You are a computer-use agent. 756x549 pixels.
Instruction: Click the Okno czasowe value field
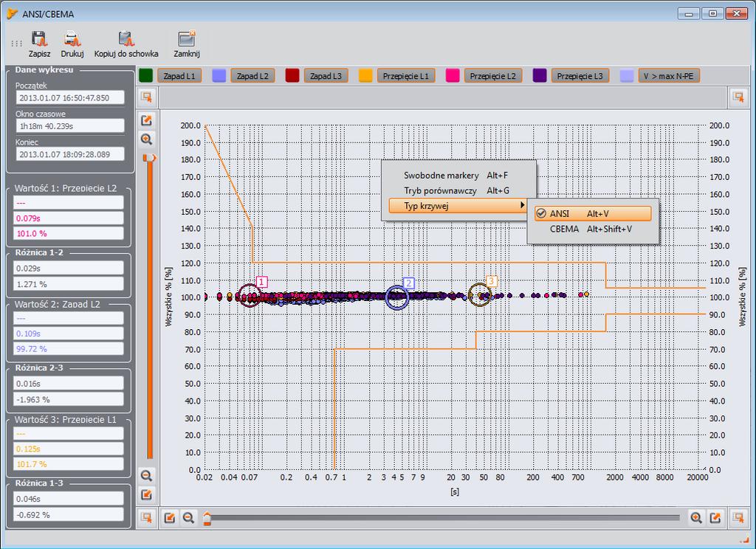(x=70, y=125)
